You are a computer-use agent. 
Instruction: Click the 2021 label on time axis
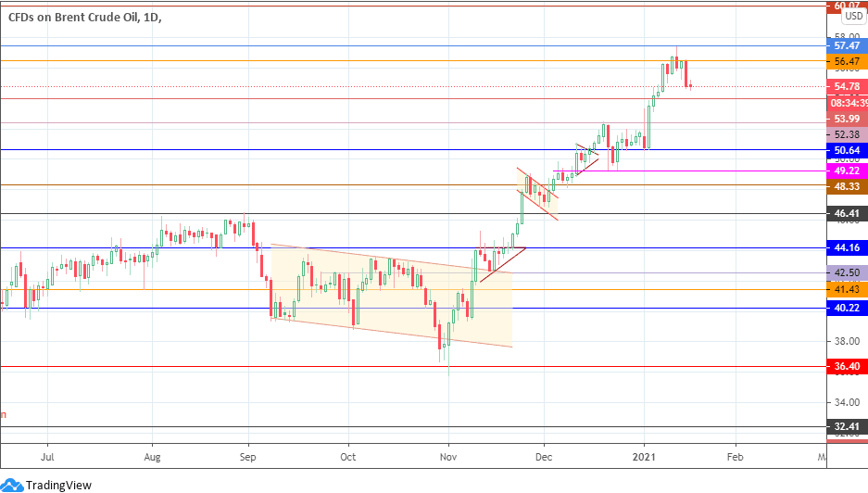(645, 457)
